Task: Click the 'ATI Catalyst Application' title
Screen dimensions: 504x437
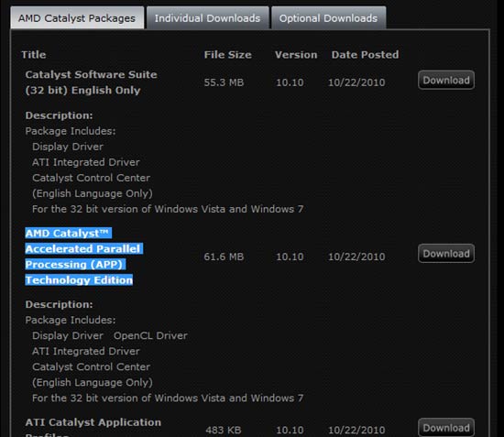Action: pos(93,422)
